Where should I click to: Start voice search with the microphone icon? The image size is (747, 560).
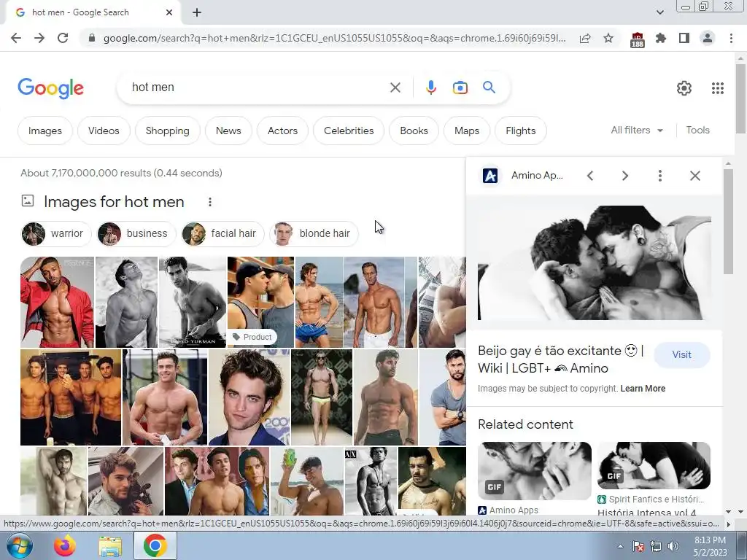point(430,87)
